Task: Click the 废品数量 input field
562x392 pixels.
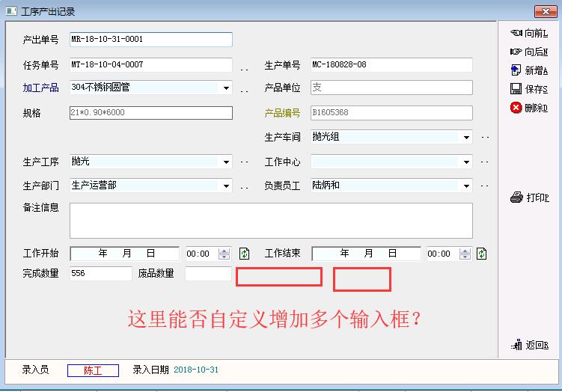Action: click(208, 274)
